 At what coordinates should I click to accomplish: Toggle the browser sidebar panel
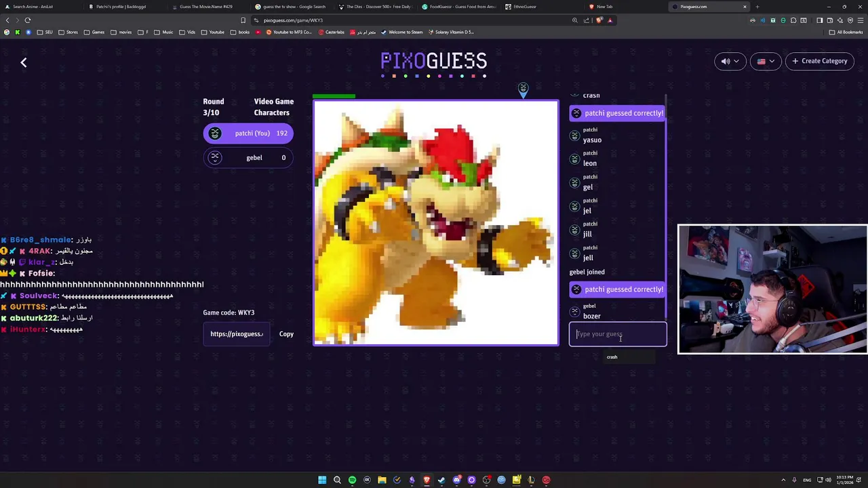(819, 20)
